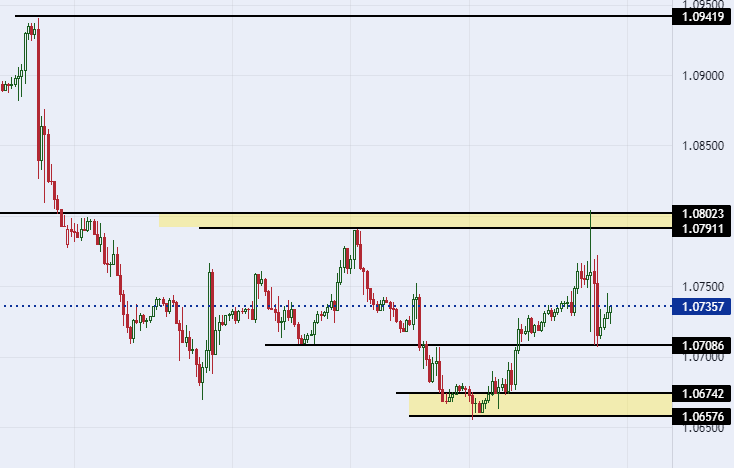Image resolution: width=734 pixels, height=468 pixels.
Task: Select the lower yellow support zone rectangle
Action: tap(541, 404)
